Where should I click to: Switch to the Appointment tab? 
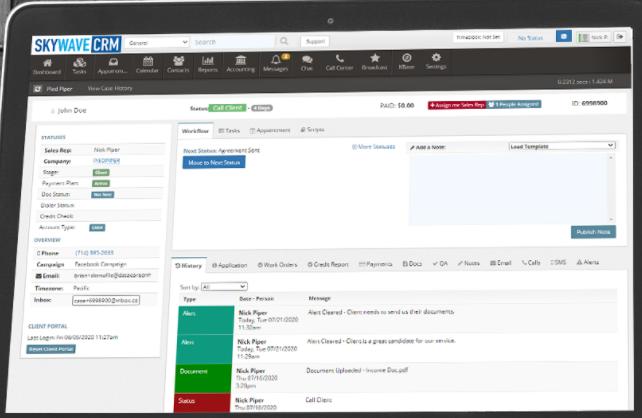coord(270,130)
